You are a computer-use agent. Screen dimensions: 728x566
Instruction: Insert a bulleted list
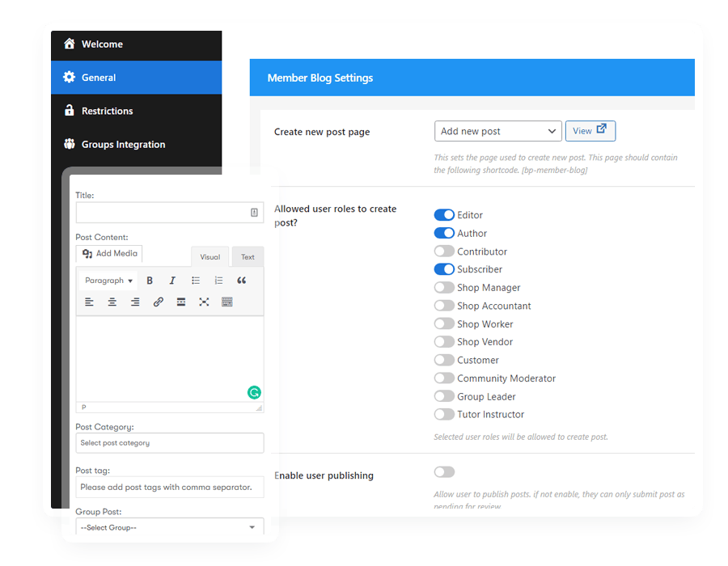196,281
